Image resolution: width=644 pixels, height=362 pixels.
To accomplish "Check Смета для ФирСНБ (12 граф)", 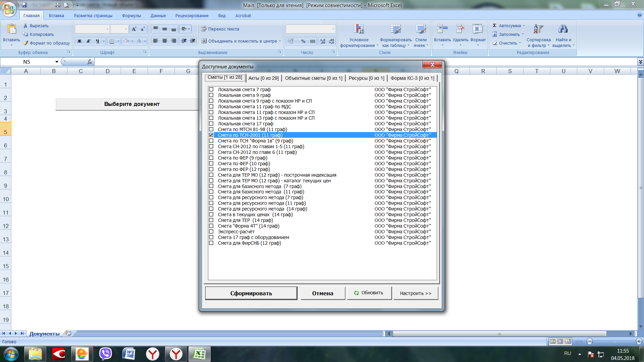I will 211,243.
